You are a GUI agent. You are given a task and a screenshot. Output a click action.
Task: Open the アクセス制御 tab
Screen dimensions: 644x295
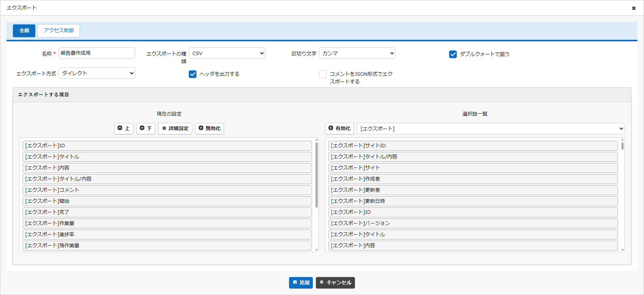tap(59, 31)
